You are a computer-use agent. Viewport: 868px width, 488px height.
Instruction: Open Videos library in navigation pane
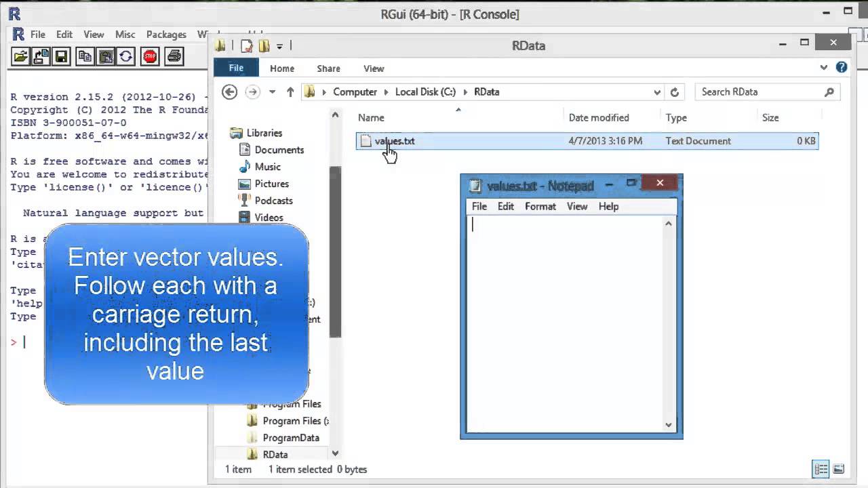269,218
